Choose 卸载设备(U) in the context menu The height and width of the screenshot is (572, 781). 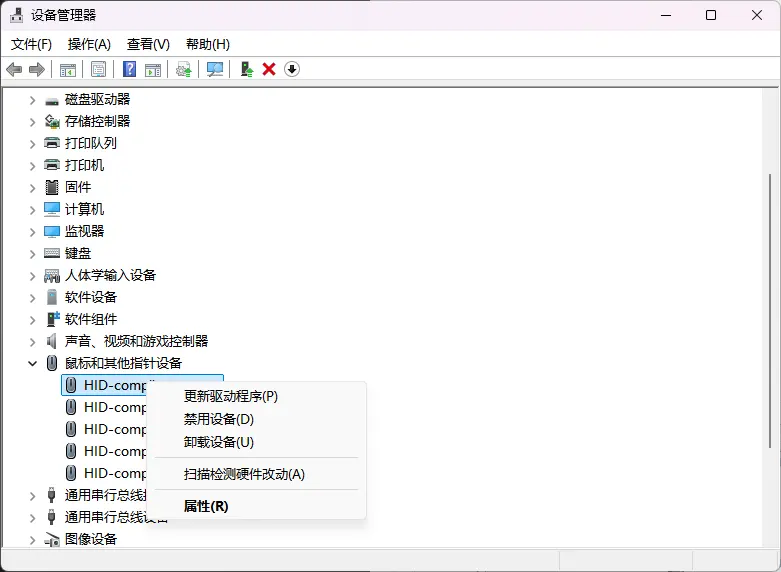[256, 442]
